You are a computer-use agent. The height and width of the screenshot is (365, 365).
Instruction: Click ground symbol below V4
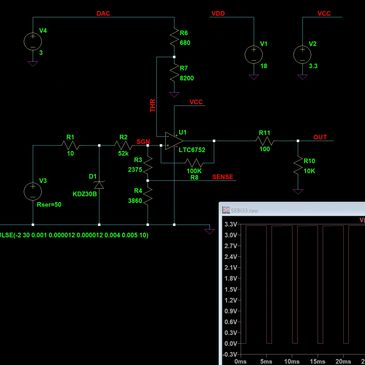coord(33,64)
